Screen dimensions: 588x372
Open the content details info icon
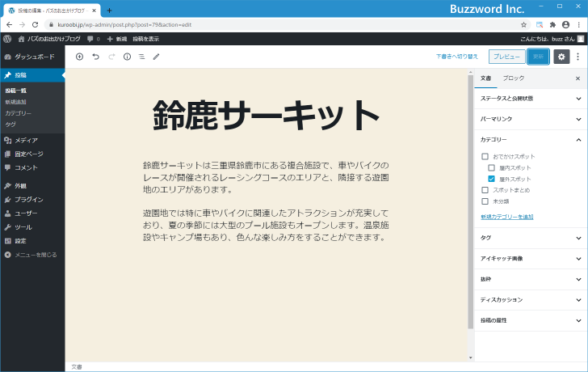pyautogui.click(x=127, y=57)
